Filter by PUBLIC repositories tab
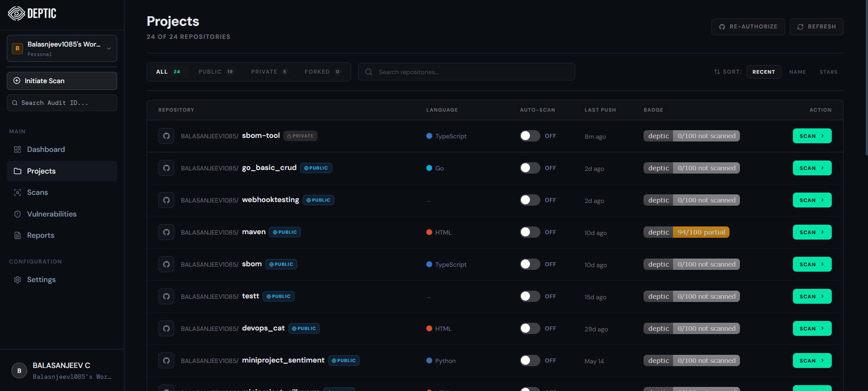The image size is (868, 391). click(216, 72)
